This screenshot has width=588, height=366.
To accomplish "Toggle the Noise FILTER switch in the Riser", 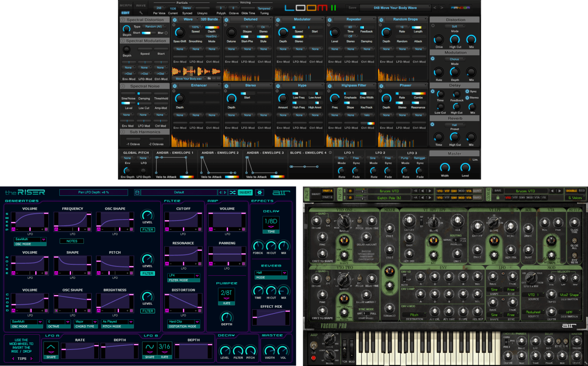I will coord(148,273).
